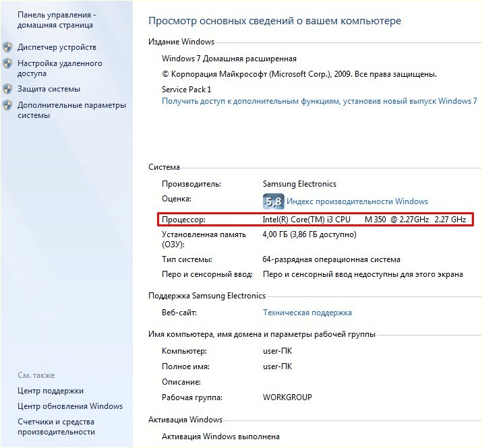
Task: Open Защита системы link
Action: coord(49,89)
